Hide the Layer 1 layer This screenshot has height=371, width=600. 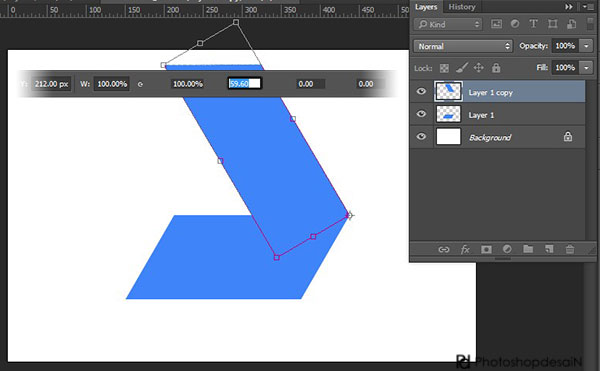point(421,114)
